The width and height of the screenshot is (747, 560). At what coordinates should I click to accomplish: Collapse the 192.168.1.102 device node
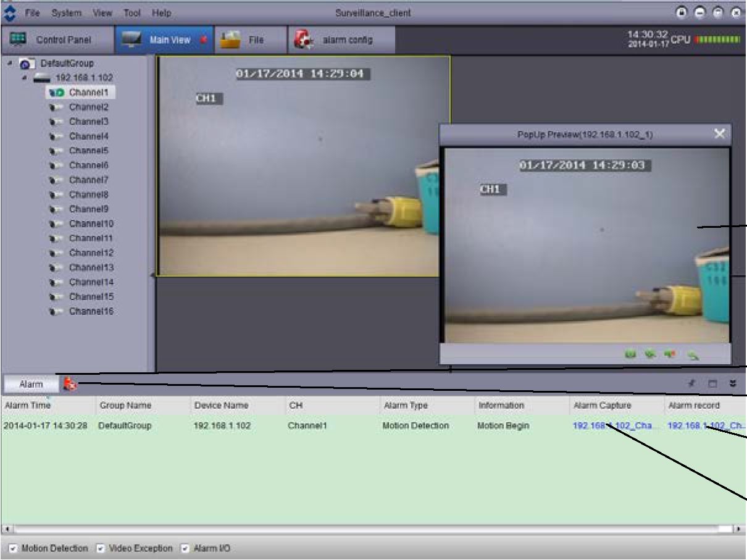click(24, 78)
